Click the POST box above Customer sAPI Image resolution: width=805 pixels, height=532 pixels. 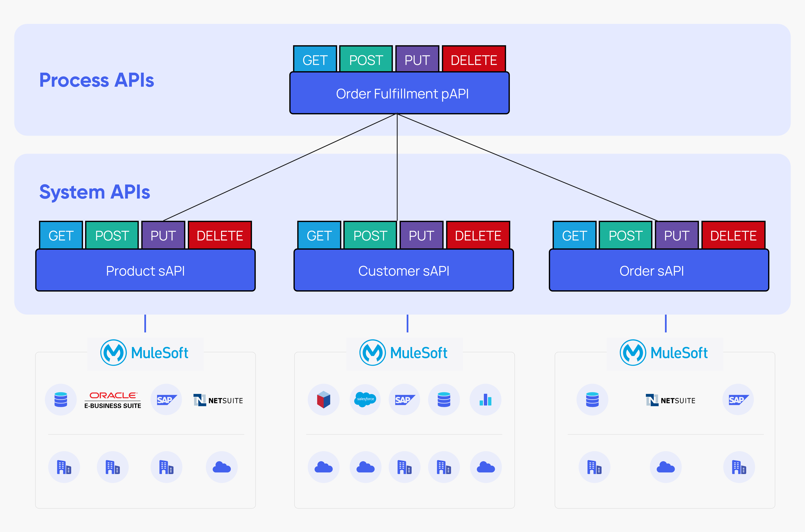tap(370, 235)
